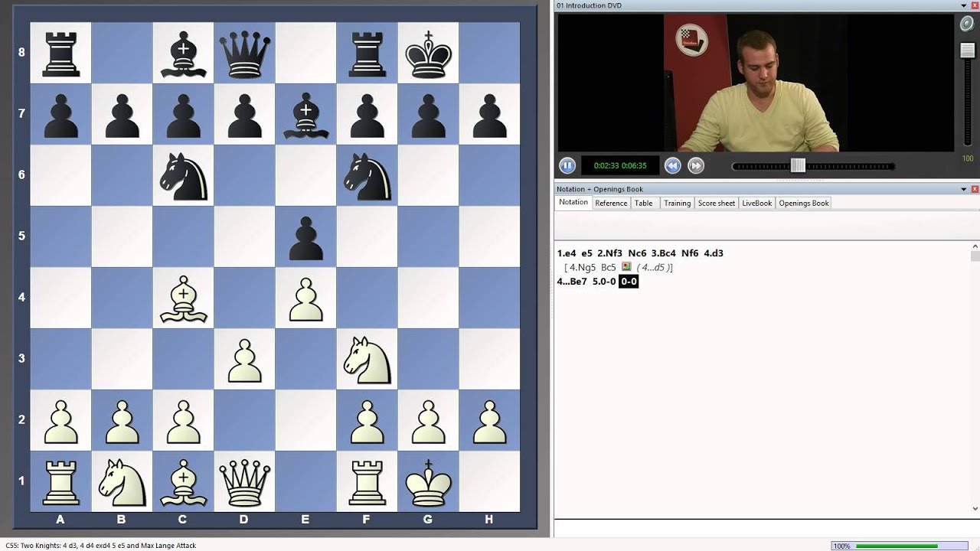
Task: Move the video seek bar handle
Action: pyautogui.click(x=798, y=165)
